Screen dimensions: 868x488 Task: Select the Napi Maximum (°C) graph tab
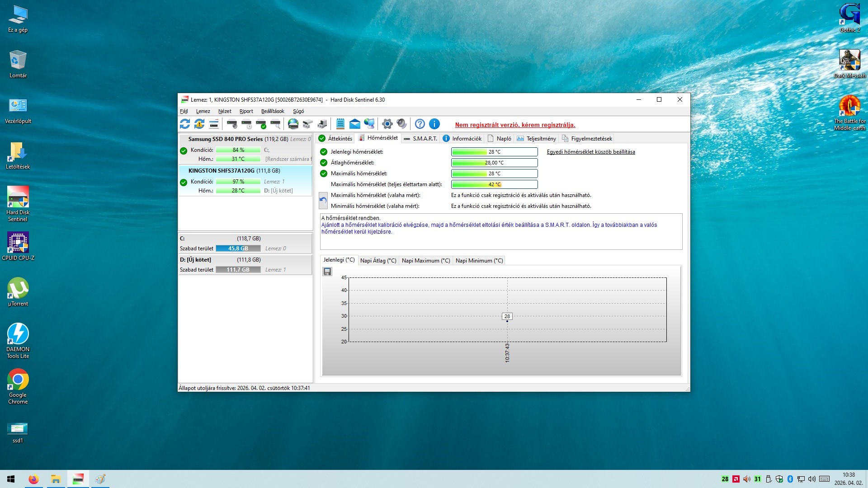click(x=425, y=261)
